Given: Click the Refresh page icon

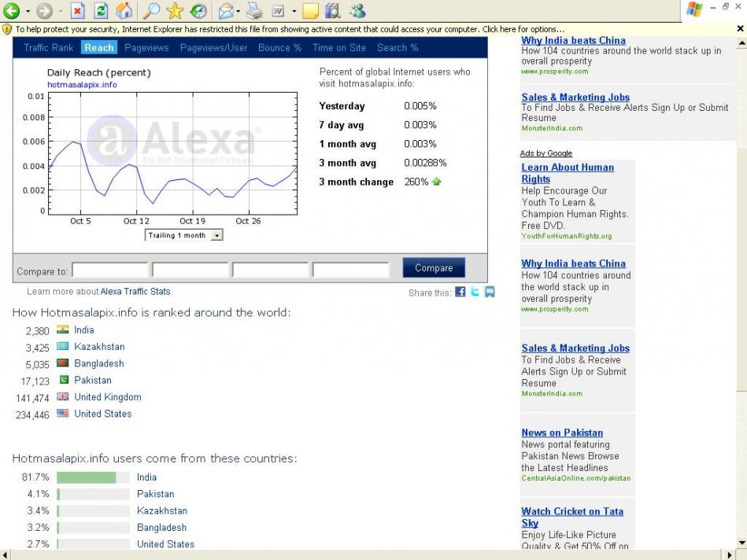Looking at the screenshot, I should 101,10.
